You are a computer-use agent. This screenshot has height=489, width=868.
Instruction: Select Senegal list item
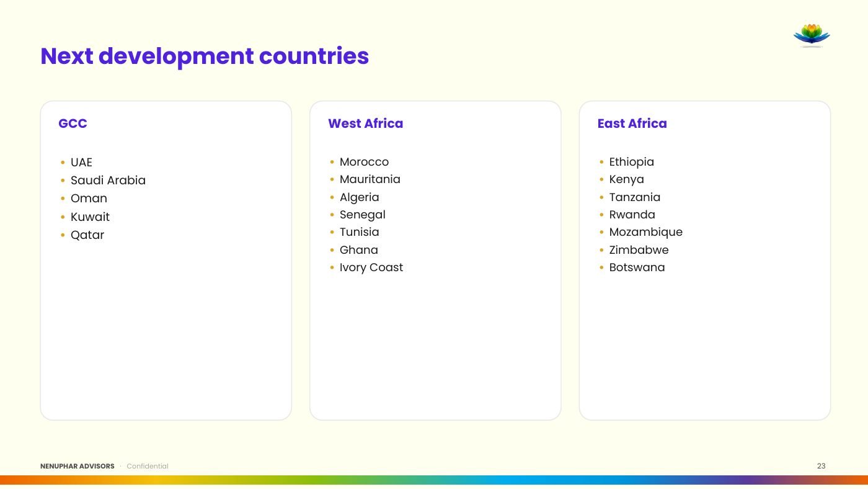[x=362, y=215]
